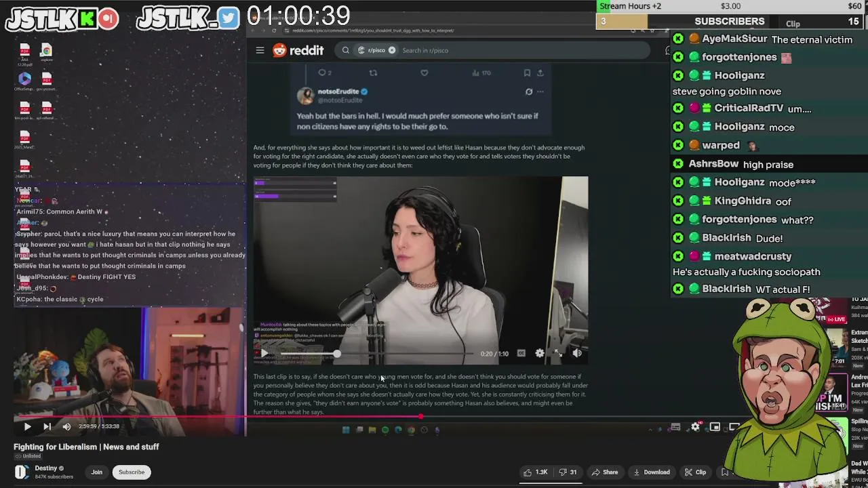
Task: Open the Spotify icon on streamed taskbar
Action: click(x=385, y=430)
